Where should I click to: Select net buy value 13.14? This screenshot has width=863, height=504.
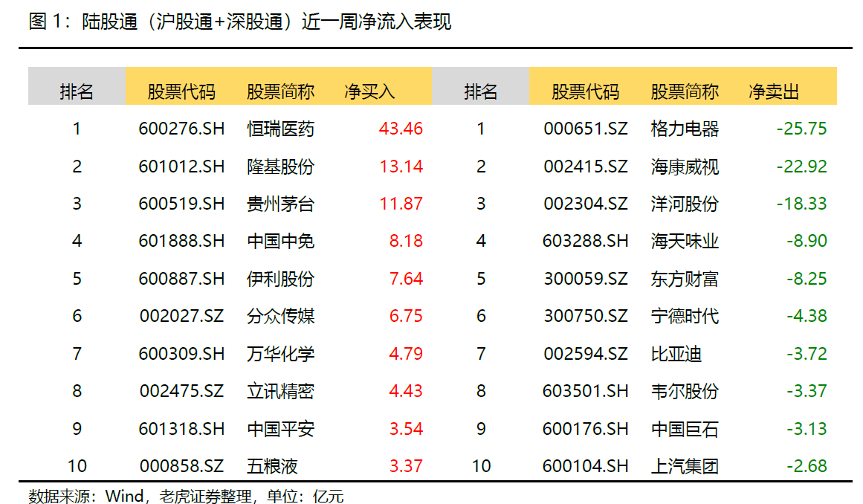[x=401, y=167]
